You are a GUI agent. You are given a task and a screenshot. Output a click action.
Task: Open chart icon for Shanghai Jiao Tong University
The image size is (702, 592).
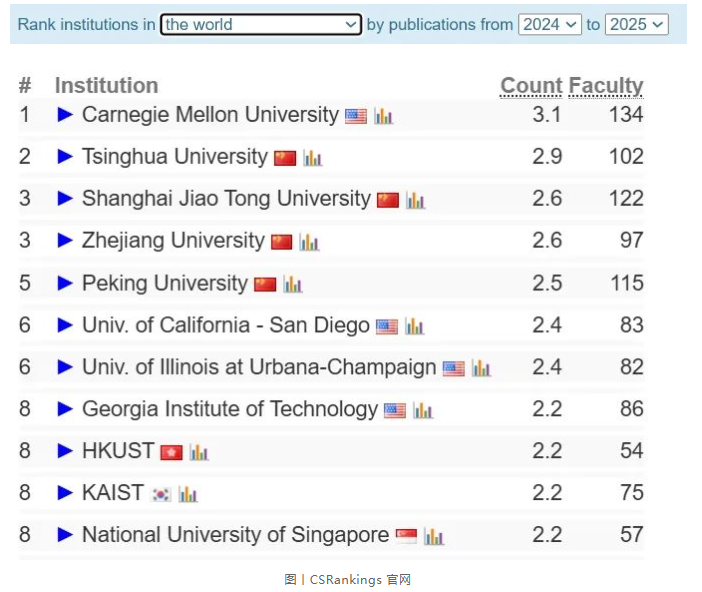tap(415, 200)
